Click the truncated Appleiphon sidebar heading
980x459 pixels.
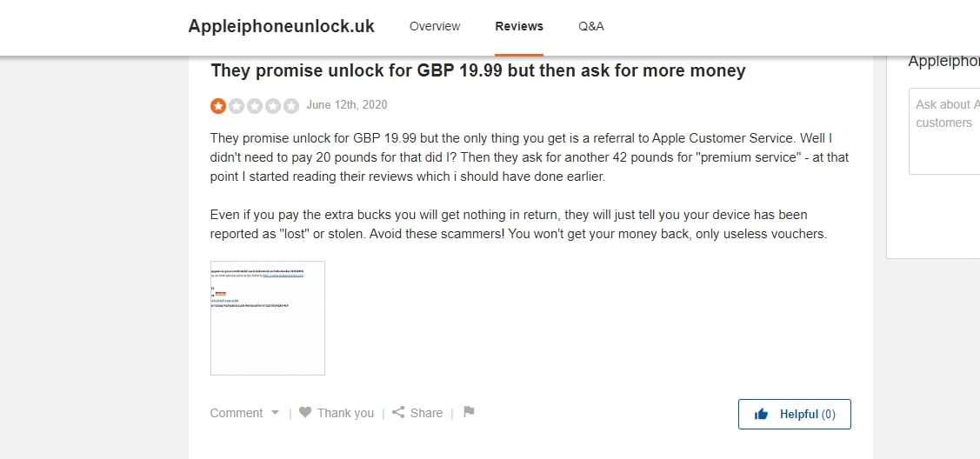(x=943, y=61)
